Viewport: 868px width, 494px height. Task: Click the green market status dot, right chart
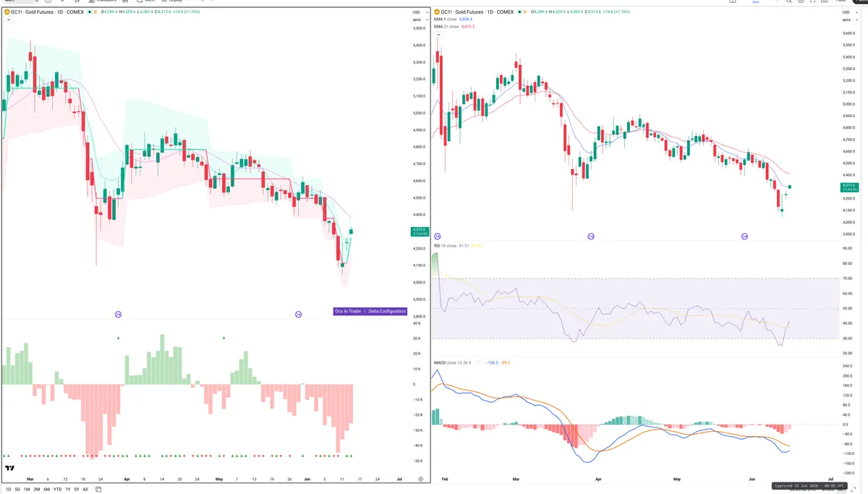(x=518, y=12)
